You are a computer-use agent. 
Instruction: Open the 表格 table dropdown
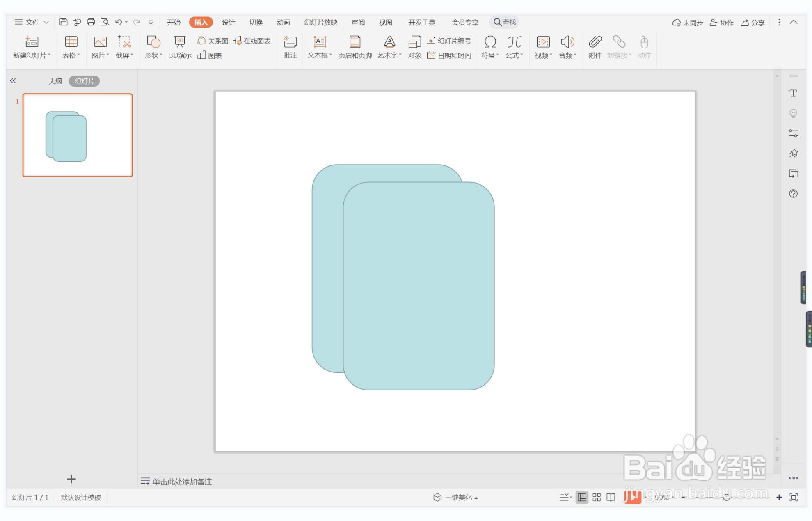click(71, 55)
